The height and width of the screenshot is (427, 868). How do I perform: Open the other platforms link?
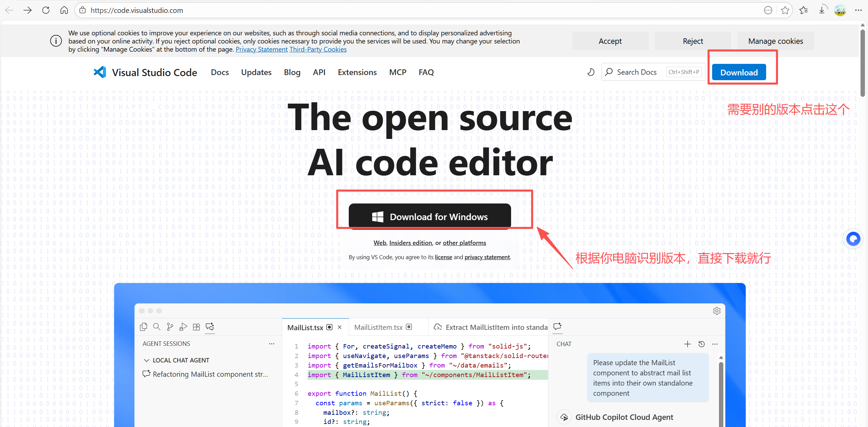pos(464,243)
